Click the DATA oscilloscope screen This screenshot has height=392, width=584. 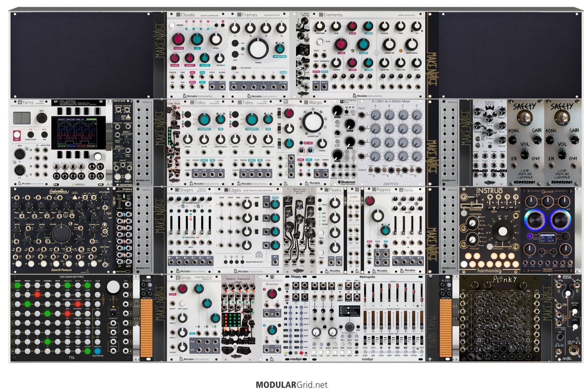point(77,133)
